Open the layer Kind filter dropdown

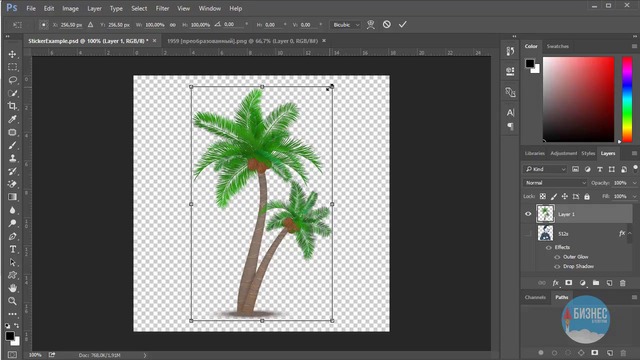(x=545, y=169)
